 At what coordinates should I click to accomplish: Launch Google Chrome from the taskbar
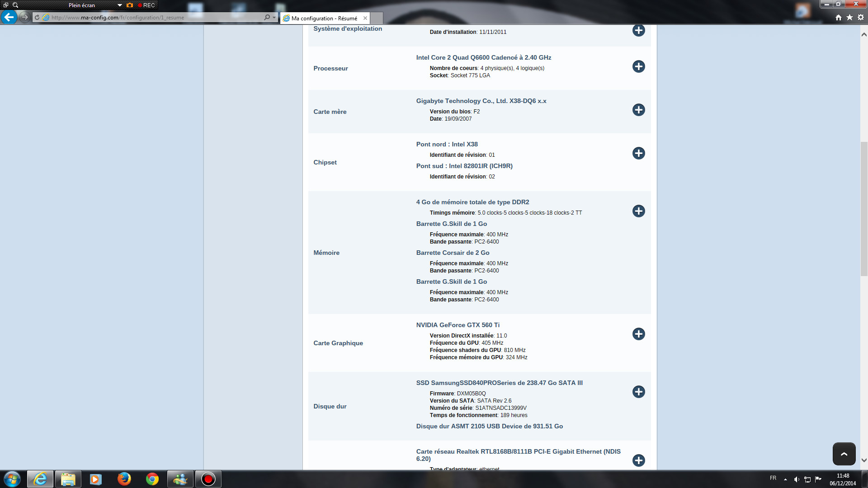tap(152, 479)
